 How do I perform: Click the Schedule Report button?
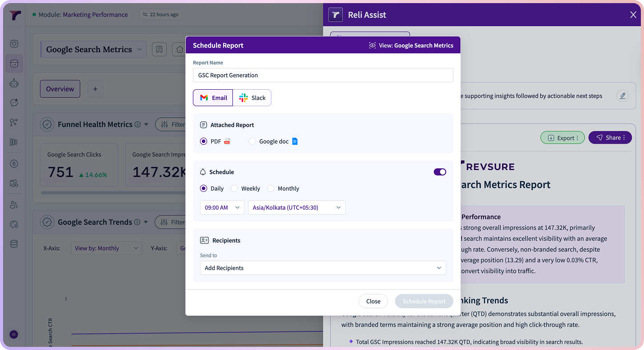tap(424, 301)
